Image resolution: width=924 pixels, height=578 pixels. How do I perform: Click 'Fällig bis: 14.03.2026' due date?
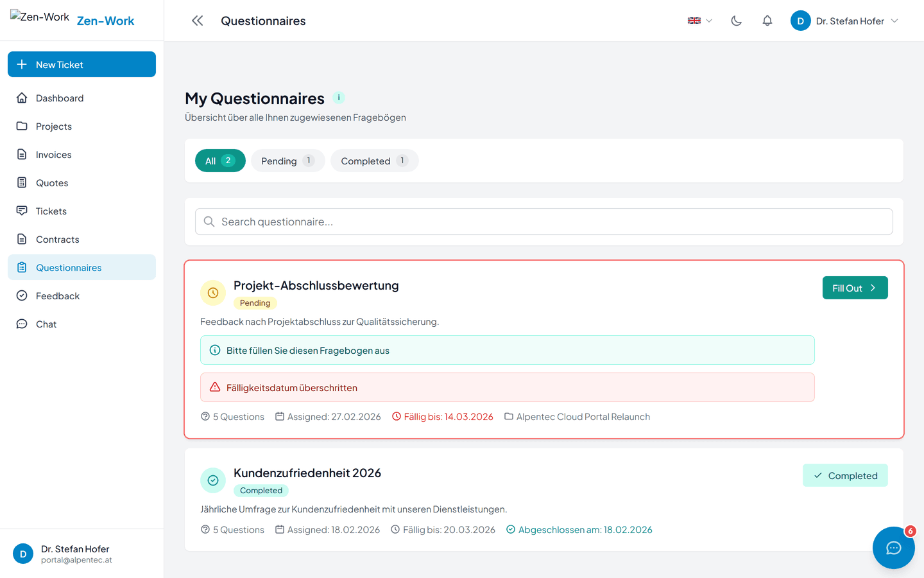pyautogui.click(x=443, y=417)
